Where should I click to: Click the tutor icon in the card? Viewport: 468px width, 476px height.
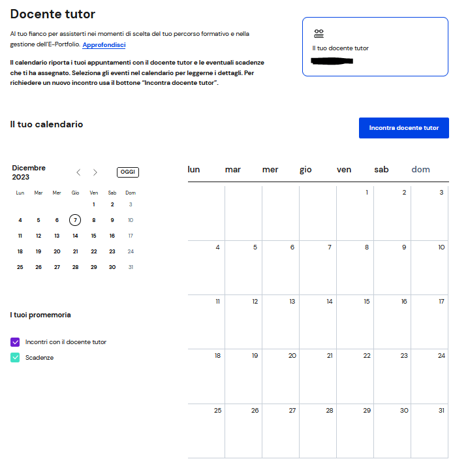(319, 34)
